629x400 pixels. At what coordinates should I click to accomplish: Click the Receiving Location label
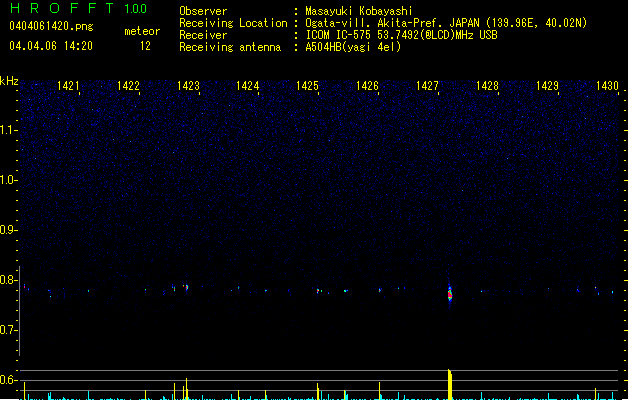233,23
